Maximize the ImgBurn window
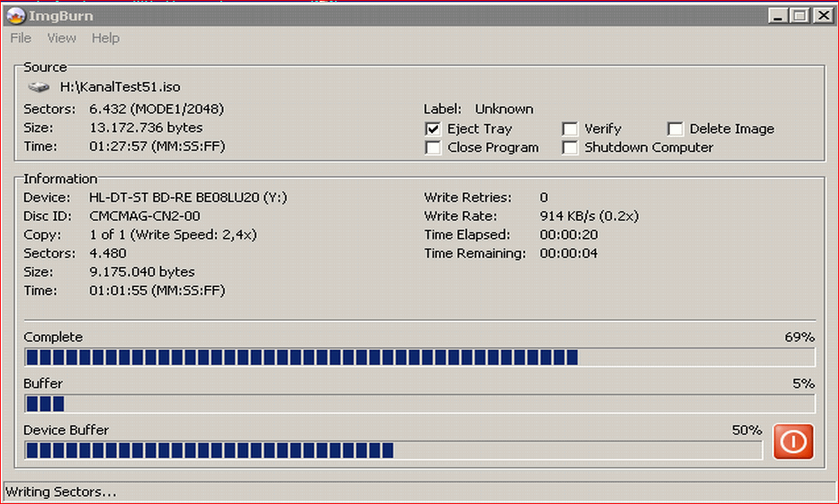The image size is (839, 504). (x=800, y=15)
